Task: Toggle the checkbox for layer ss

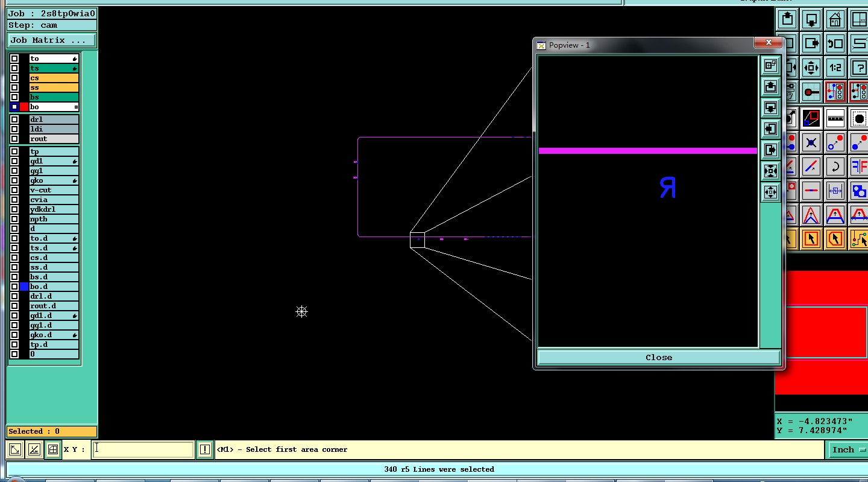Action: pyautogui.click(x=14, y=87)
